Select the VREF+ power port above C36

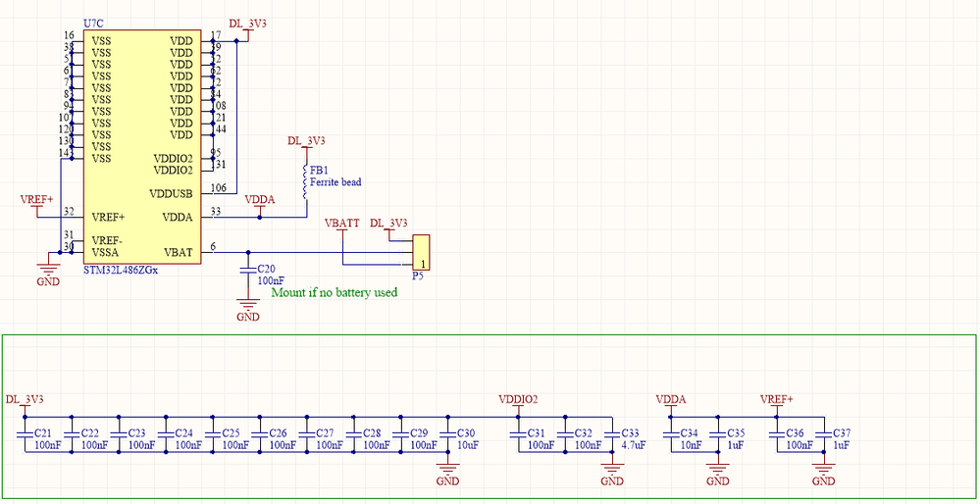tap(776, 405)
